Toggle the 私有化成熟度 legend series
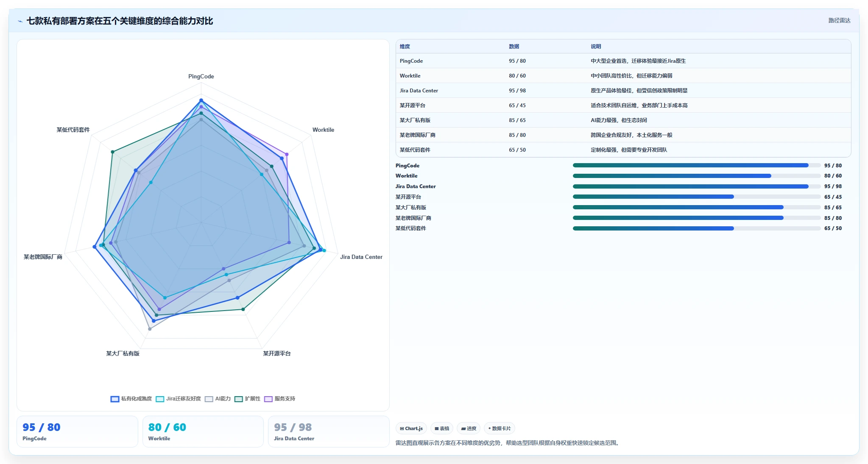 pos(131,399)
